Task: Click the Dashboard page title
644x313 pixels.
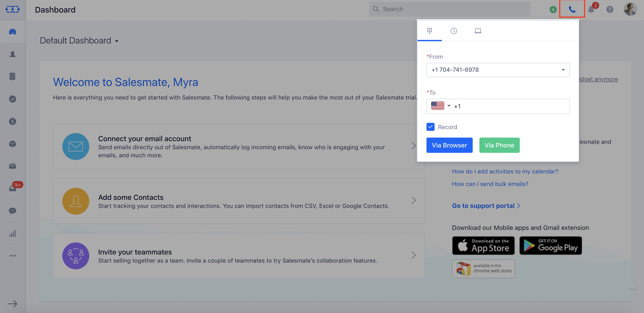Action: coord(55,10)
